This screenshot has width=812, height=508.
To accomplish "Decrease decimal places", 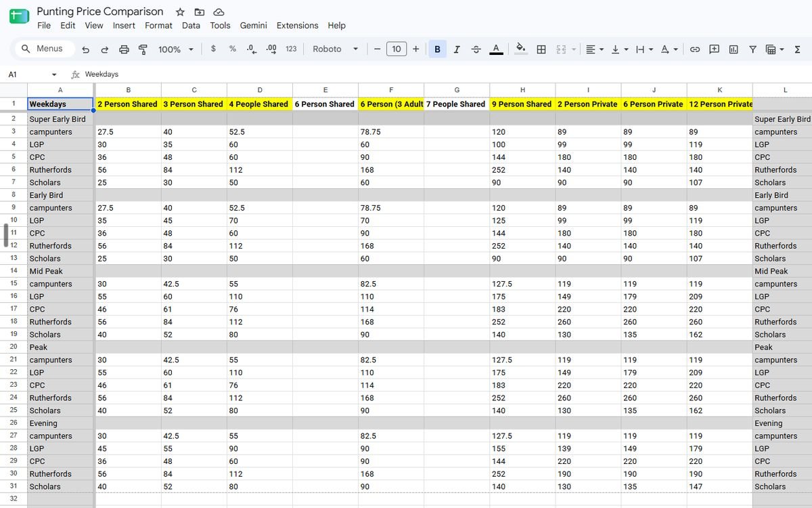I will click(x=252, y=49).
